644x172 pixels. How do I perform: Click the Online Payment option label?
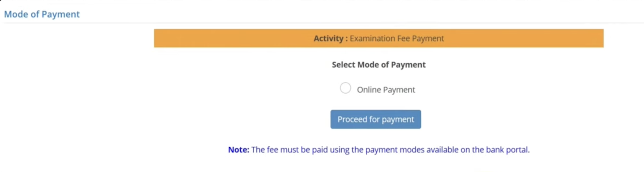pos(386,90)
